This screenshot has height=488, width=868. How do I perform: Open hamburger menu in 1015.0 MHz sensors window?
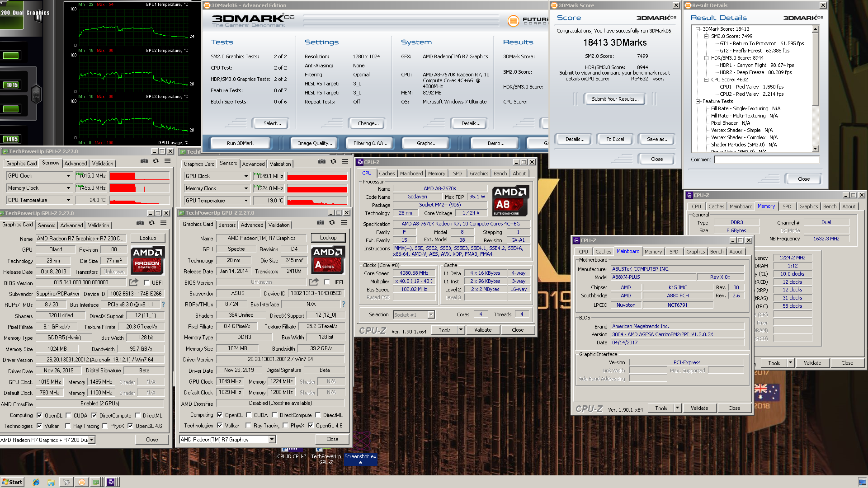tap(167, 161)
